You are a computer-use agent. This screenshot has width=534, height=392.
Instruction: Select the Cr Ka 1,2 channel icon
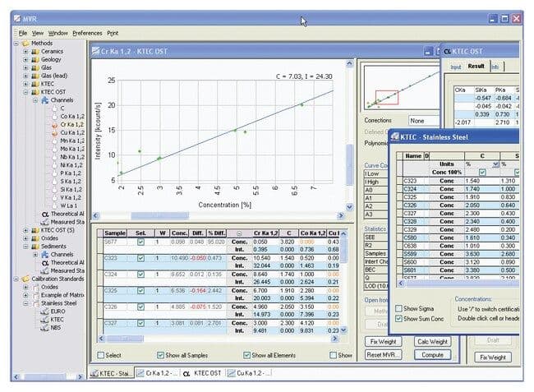(54, 125)
